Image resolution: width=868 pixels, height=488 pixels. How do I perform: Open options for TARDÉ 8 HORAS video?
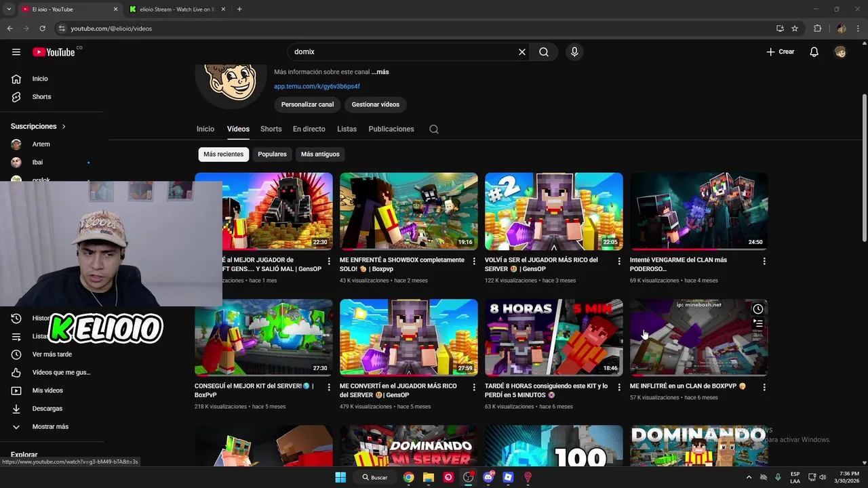[x=619, y=387]
